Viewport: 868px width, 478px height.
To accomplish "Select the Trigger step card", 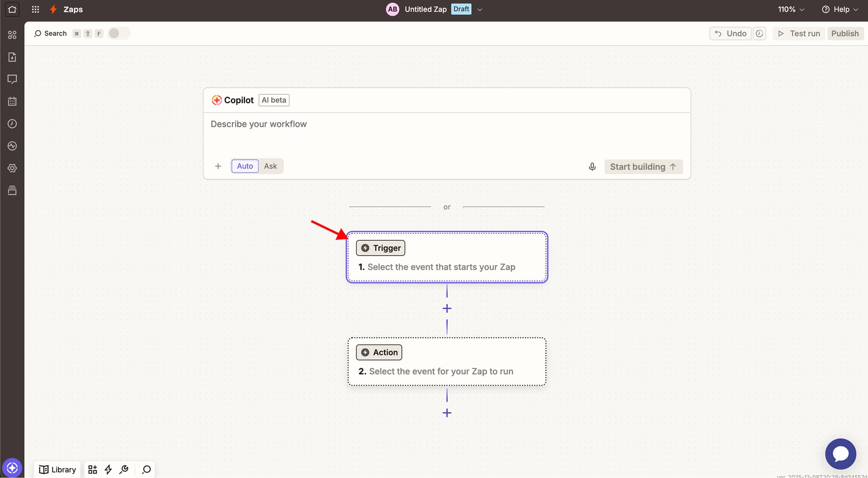I will (447, 257).
